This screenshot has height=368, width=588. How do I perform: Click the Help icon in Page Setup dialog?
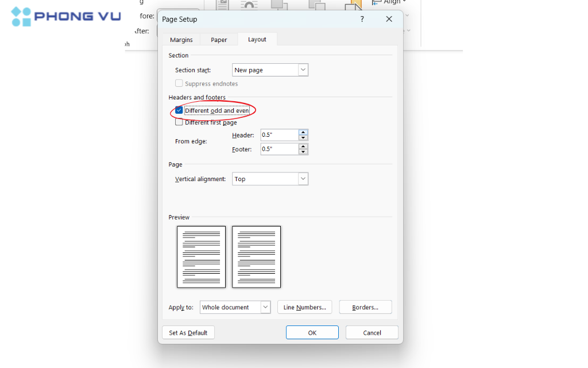(x=362, y=19)
